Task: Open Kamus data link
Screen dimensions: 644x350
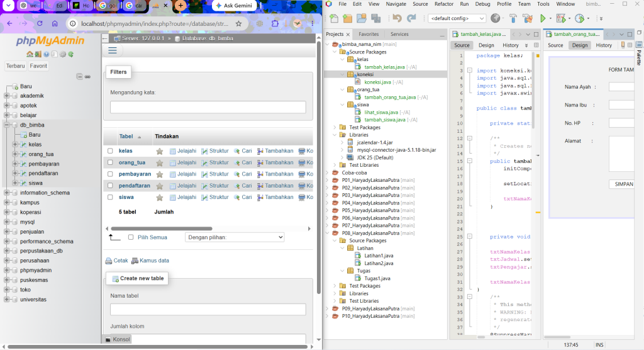Action: click(150, 261)
